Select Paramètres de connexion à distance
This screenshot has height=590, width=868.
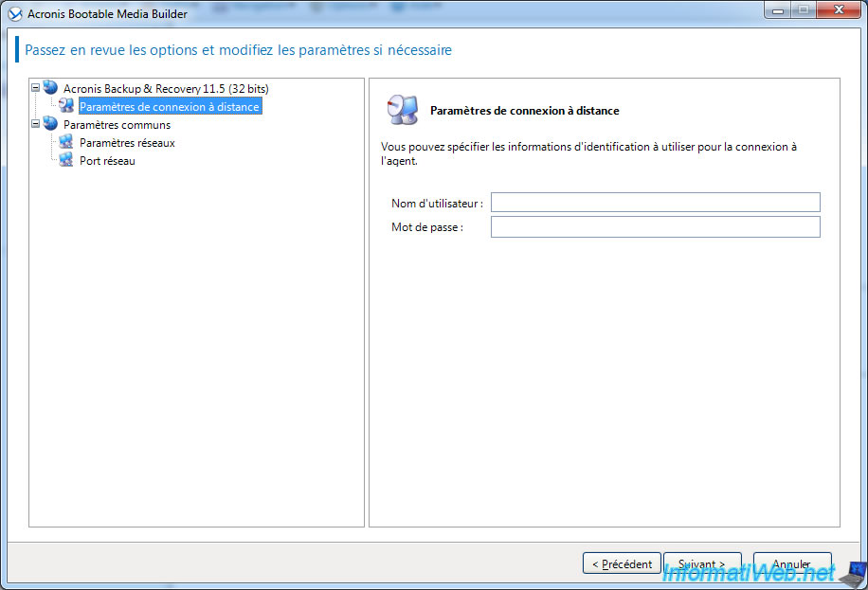tap(170, 106)
